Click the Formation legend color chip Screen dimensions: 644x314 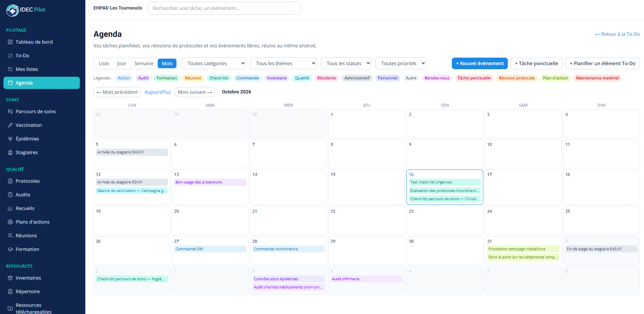coord(167,78)
